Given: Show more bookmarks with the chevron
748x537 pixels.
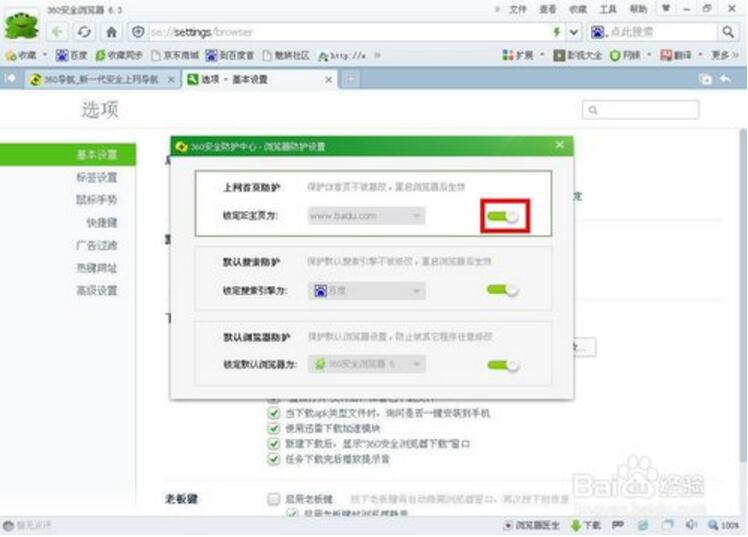Looking at the screenshot, I should (x=377, y=55).
